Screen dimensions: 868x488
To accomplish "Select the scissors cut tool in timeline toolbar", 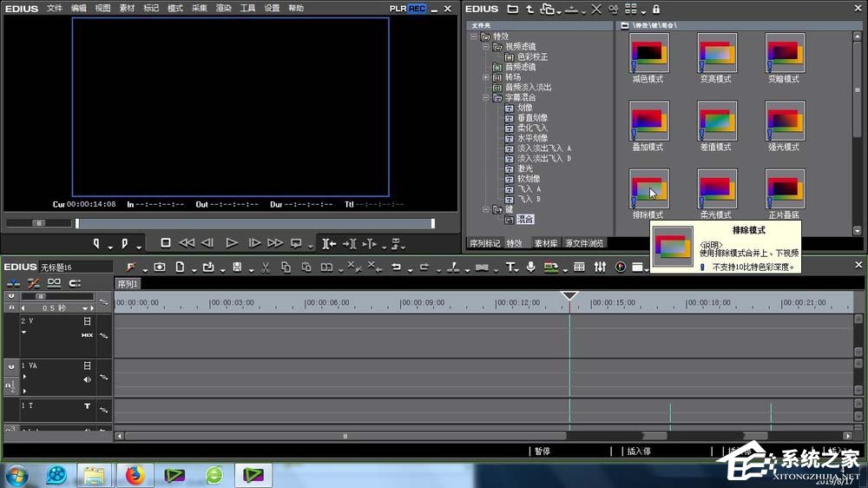I will coord(265,267).
